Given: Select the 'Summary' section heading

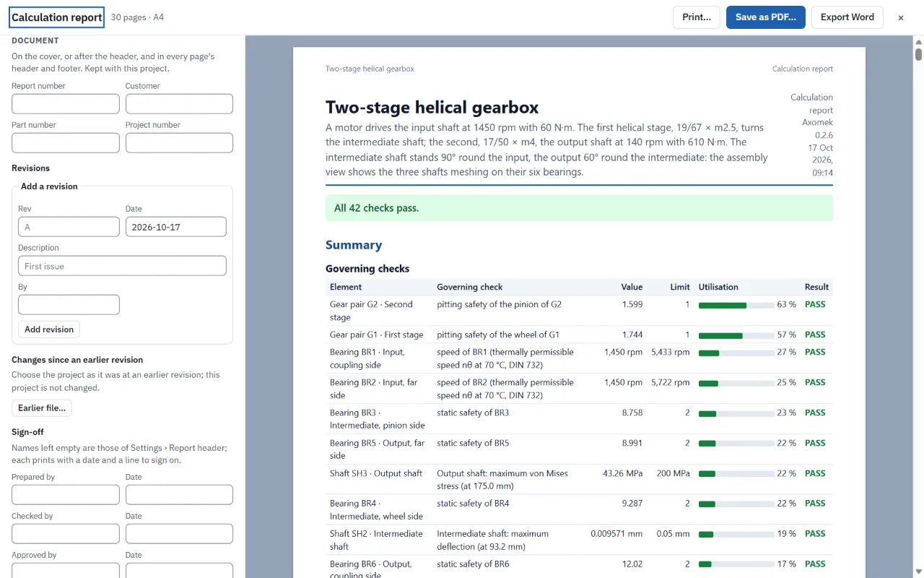Looking at the screenshot, I should (x=354, y=245).
